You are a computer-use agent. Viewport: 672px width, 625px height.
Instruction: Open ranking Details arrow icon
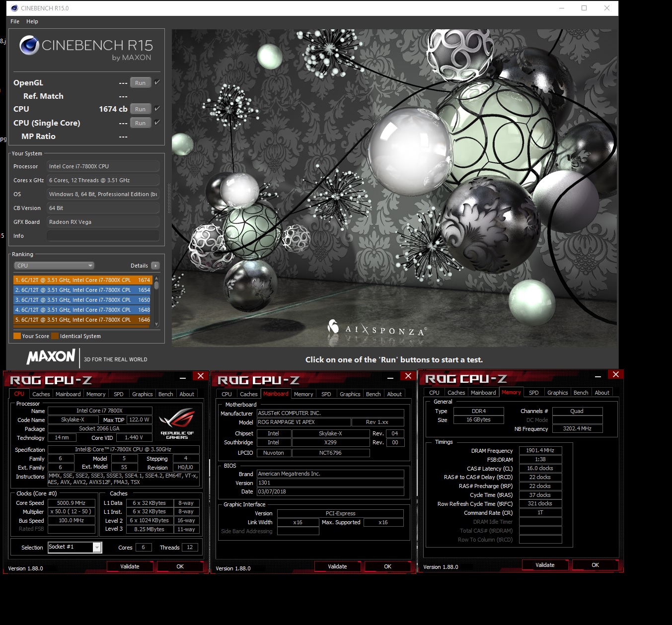(x=155, y=266)
